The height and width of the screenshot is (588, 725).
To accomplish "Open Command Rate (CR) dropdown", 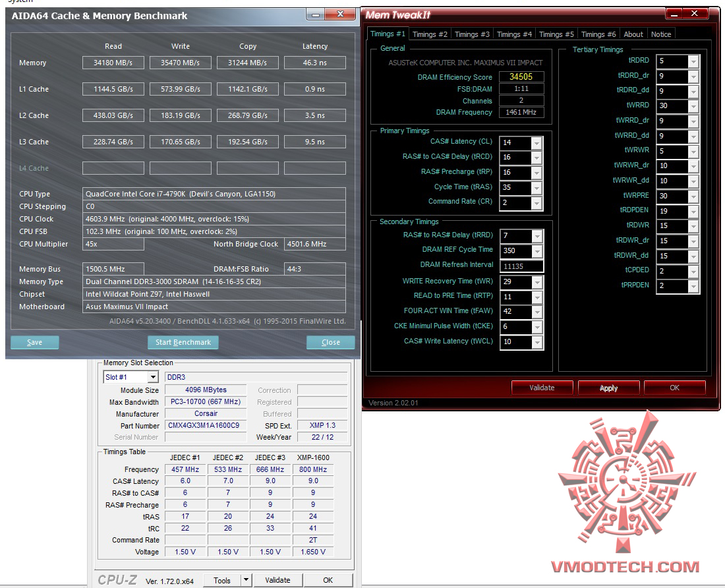I will tap(536, 203).
